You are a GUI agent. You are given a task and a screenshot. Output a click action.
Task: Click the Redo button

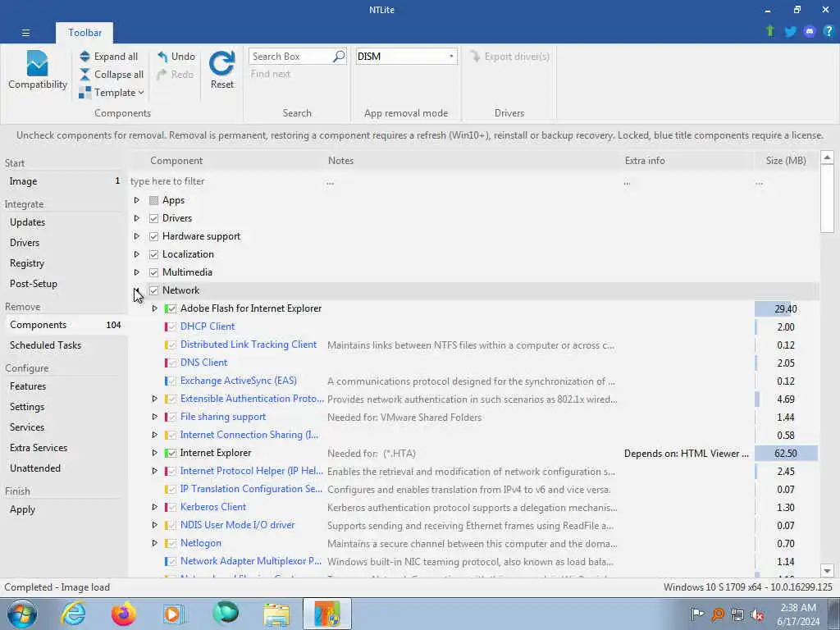click(x=176, y=75)
